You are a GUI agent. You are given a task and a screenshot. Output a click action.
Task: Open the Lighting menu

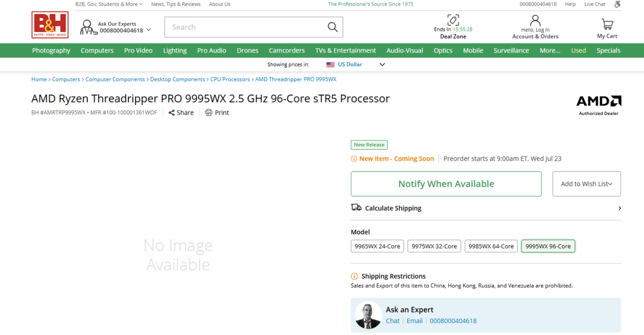[175, 50]
